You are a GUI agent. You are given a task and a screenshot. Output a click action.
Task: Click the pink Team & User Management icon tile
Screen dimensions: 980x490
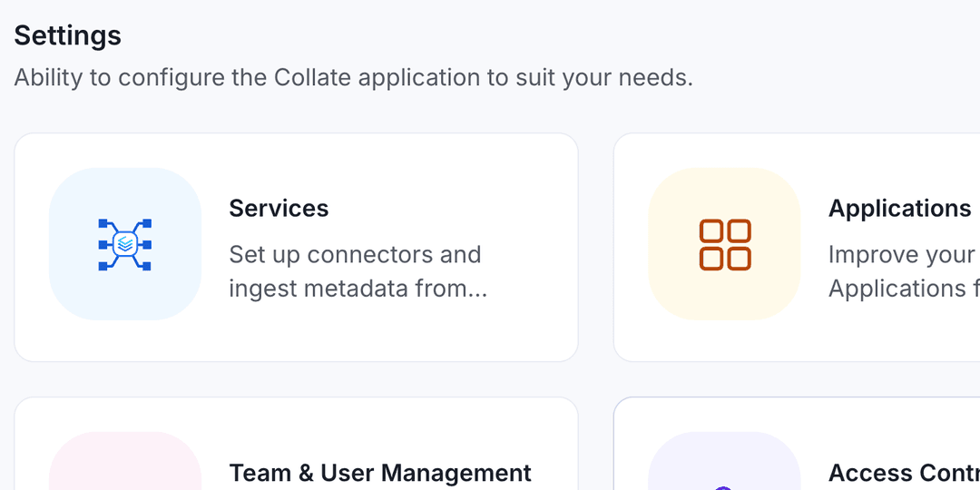(x=125, y=463)
